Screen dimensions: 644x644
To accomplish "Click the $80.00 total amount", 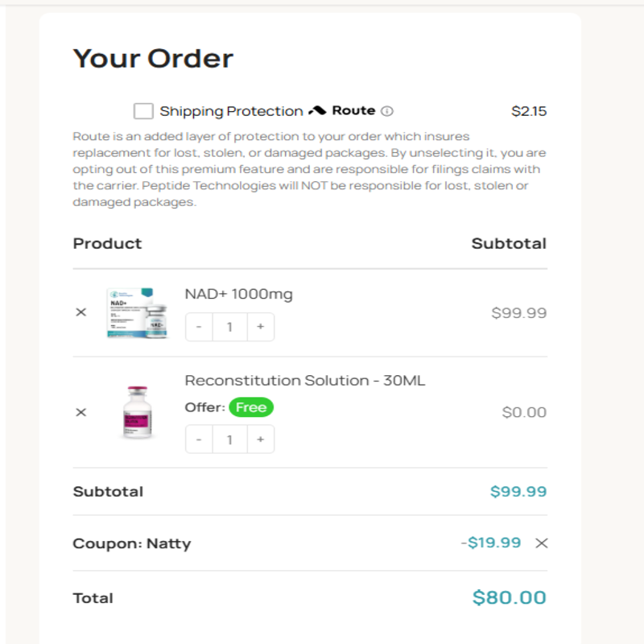I will point(509,597).
